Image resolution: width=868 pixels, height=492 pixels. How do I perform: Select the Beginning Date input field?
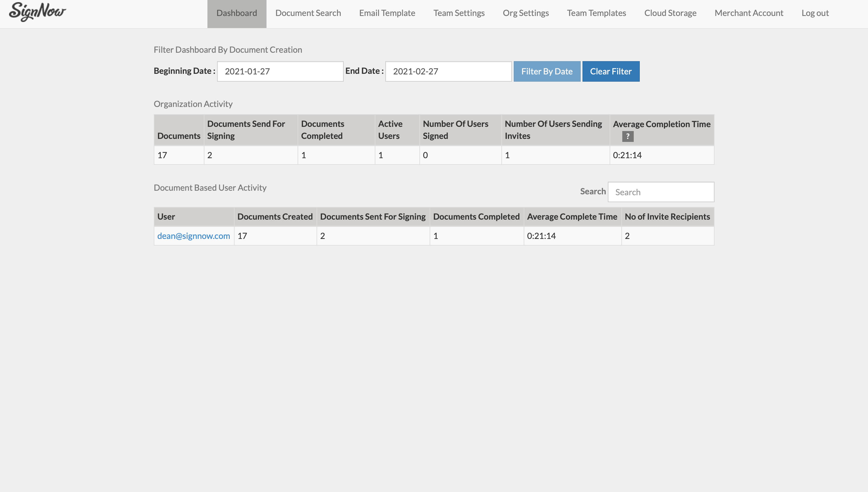(x=280, y=71)
